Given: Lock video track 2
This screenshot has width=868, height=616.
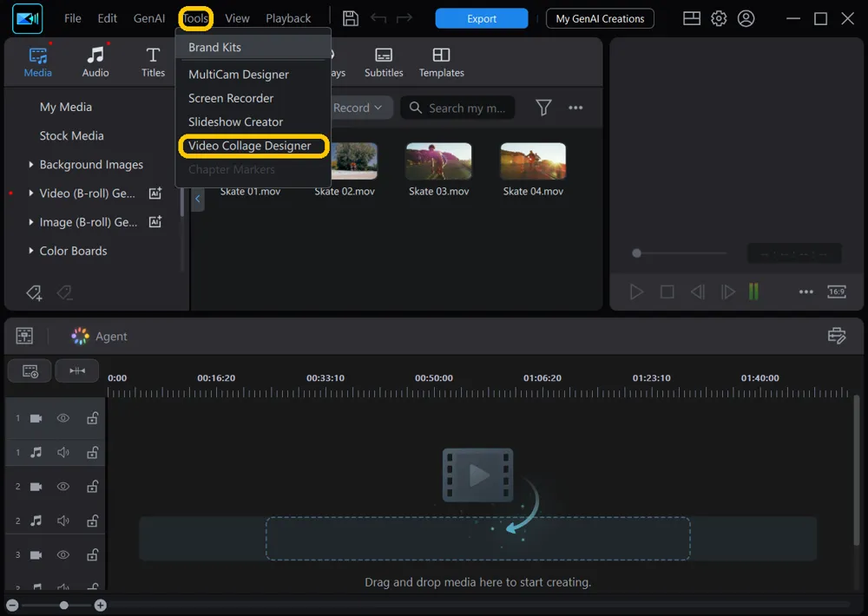Looking at the screenshot, I should (x=93, y=487).
